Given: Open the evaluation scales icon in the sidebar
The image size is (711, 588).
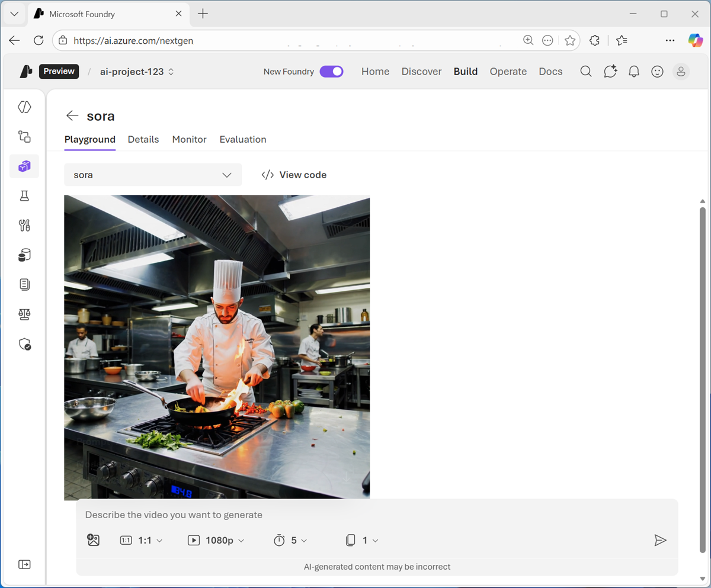Looking at the screenshot, I should coord(24,314).
